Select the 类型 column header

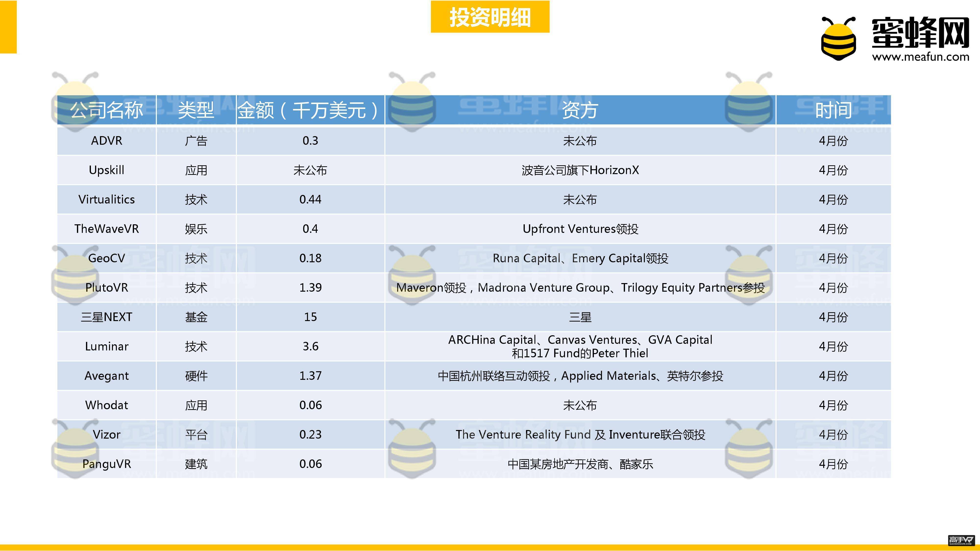click(x=196, y=110)
